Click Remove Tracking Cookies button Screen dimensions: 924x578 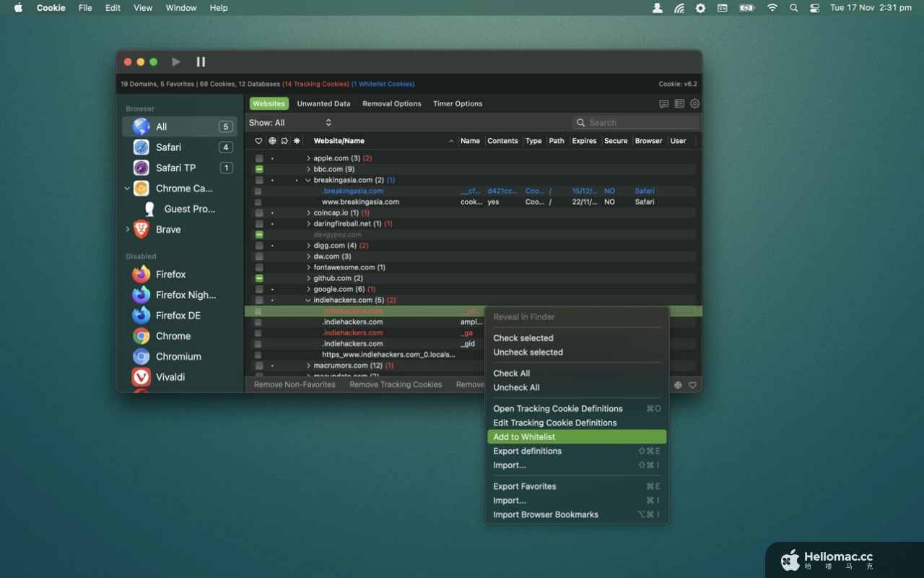tap(396, 385)
